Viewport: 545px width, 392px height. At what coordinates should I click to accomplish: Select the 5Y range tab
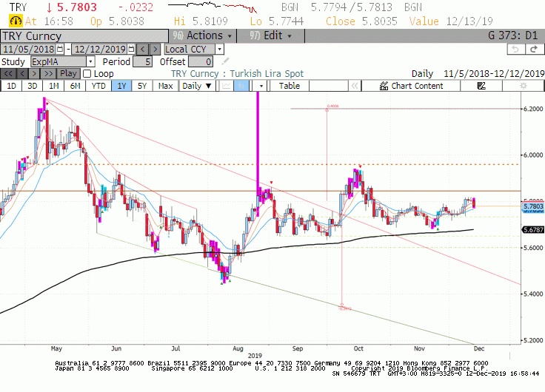pos(142,86)
